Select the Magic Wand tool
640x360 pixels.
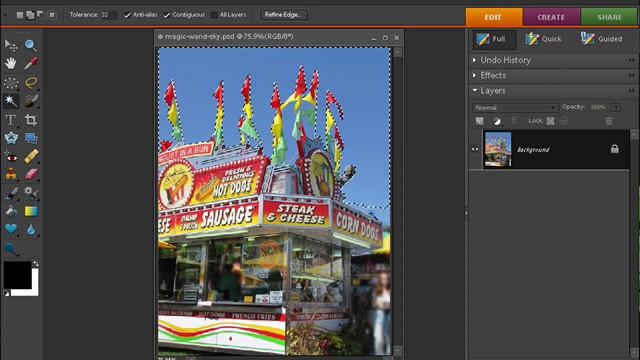coord(11,101)
